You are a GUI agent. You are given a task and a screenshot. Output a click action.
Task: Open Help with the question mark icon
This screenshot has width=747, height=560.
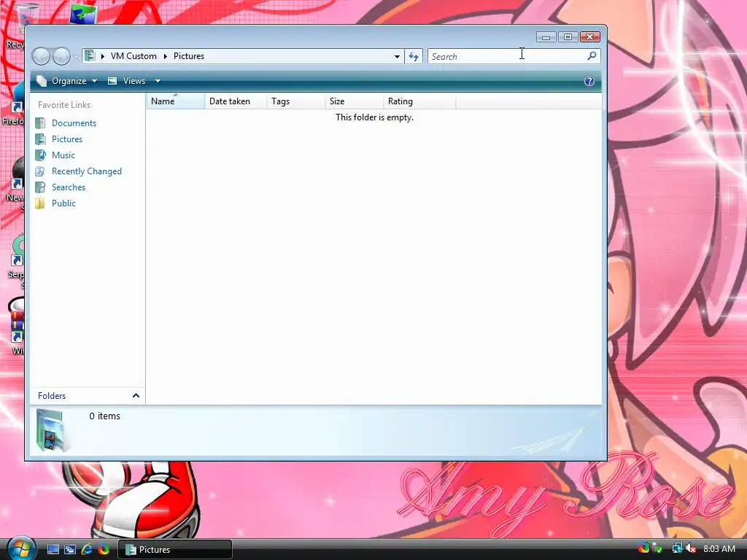[589, 81]
